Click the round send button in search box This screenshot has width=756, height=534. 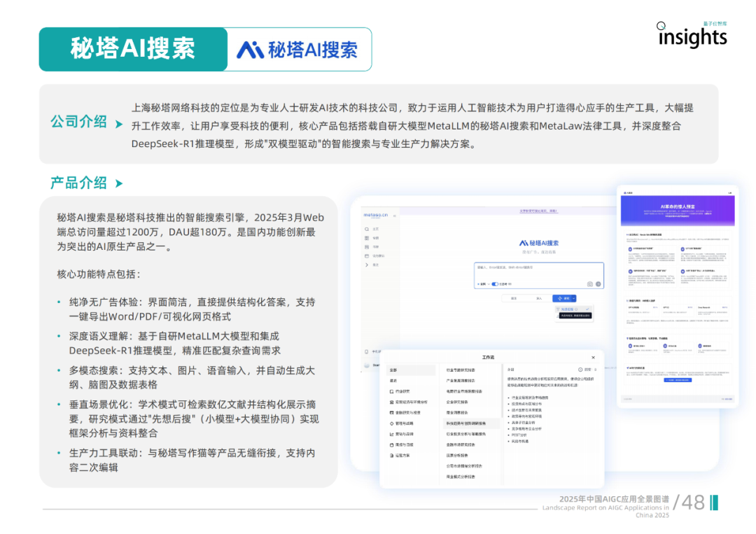click(598, 284)
